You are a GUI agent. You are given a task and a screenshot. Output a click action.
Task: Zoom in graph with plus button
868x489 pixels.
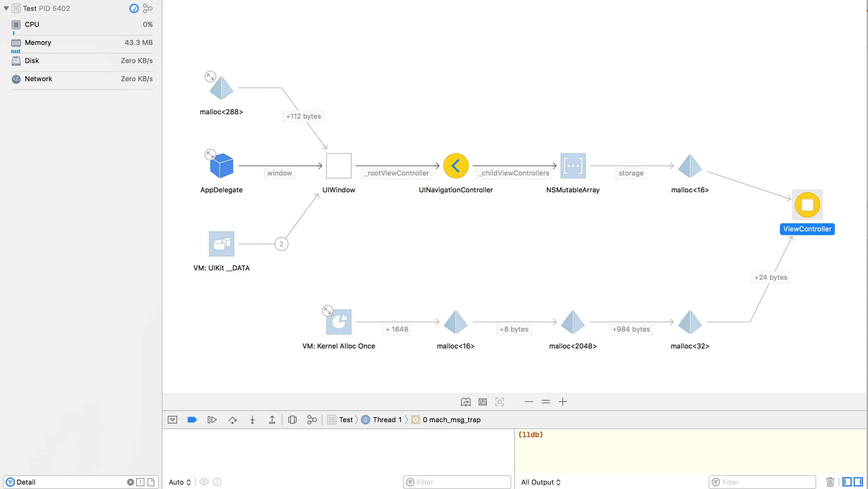(562, 402)
